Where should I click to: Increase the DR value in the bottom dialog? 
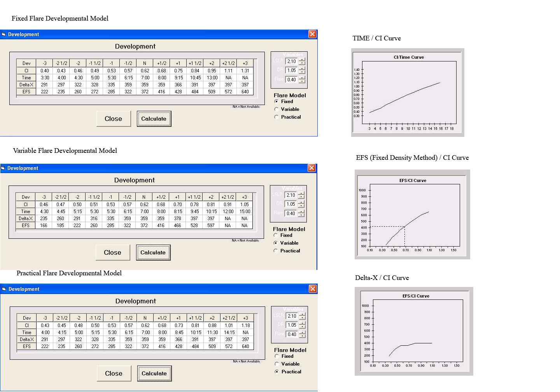[303, 323]
